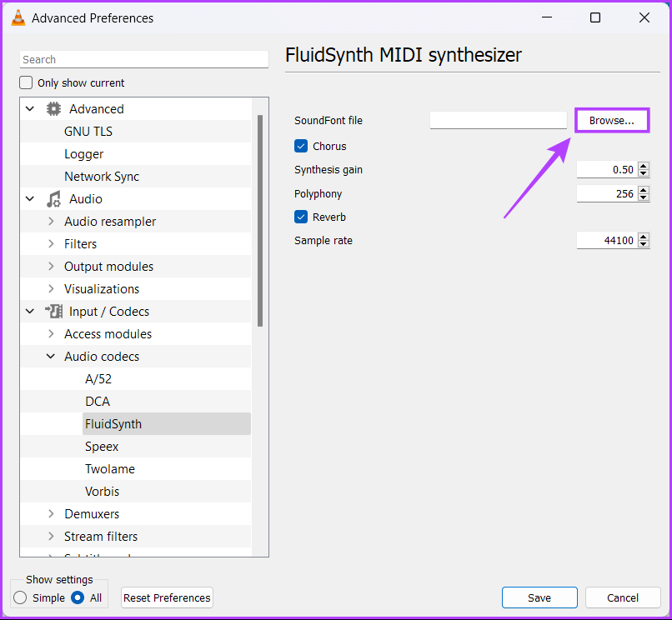Select Network Sync in the tree
Image resolution: width=672 pixels, height=620 pixels.
point(102,177)
